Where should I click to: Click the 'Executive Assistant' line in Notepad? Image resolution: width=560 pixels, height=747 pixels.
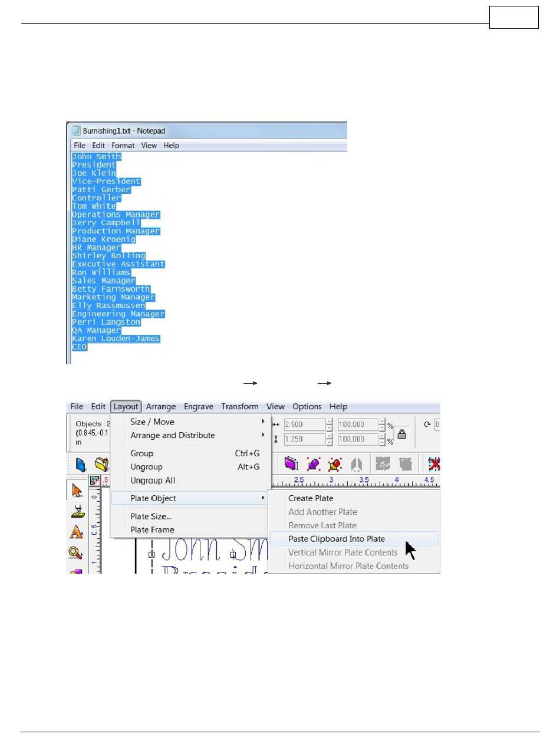click(118, 264)
